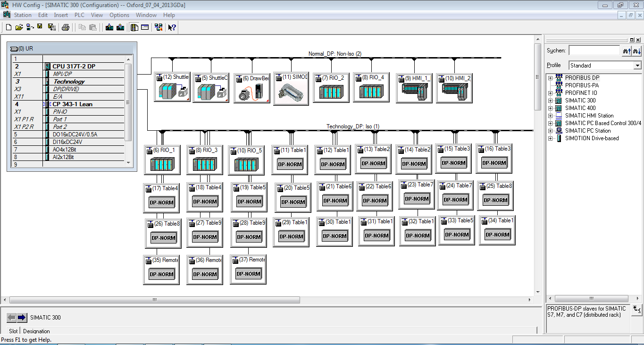Expand the SIMATIC 400 catalog node
The width and height of the screenshot is (644, 345).
(550, 108)
